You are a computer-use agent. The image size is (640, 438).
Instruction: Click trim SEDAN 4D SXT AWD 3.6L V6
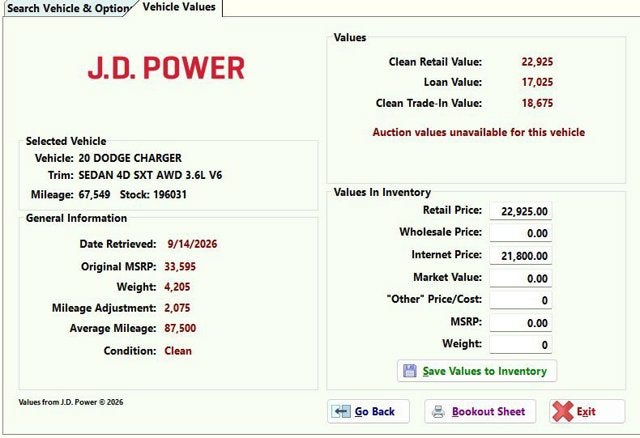click(x=150, y=175)
